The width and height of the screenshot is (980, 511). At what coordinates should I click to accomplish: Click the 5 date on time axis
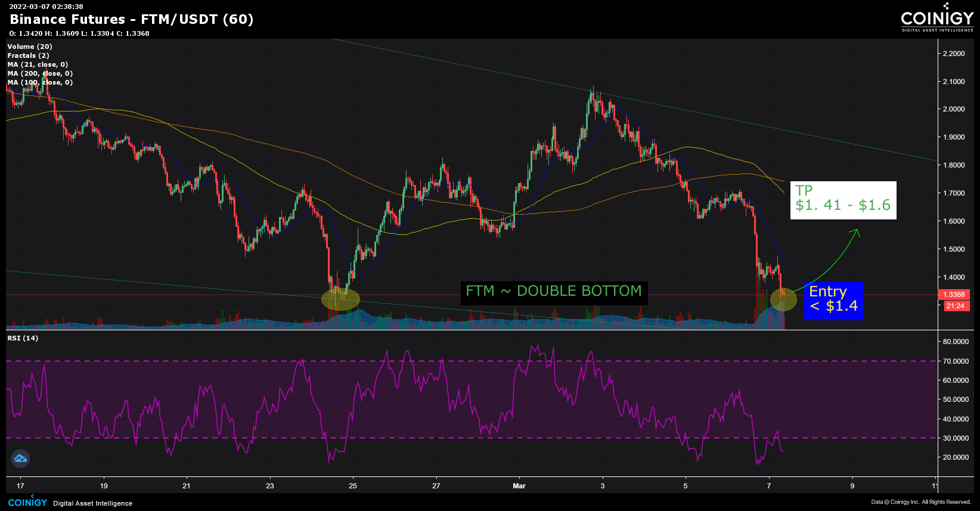pyautogui.click(x=686, y=486)
